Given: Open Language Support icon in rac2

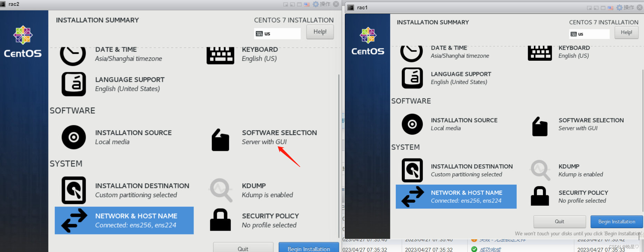Looking at the screenshot, I should click(74, 84).
